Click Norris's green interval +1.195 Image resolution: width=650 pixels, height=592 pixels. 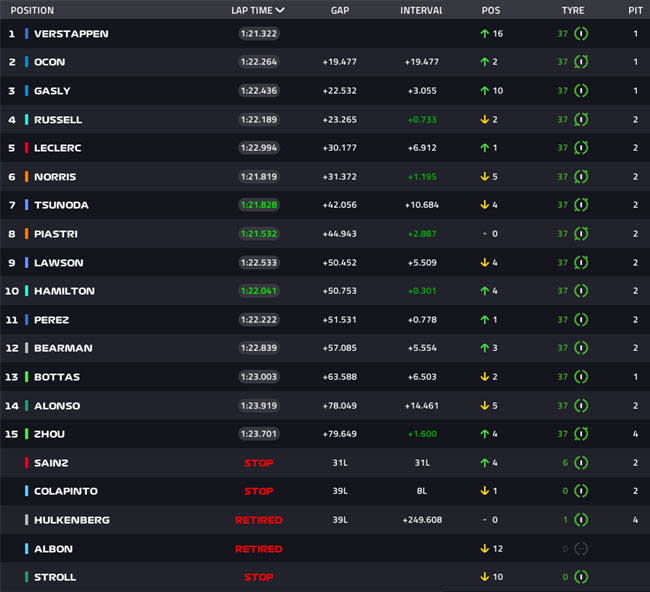(422, 177)
